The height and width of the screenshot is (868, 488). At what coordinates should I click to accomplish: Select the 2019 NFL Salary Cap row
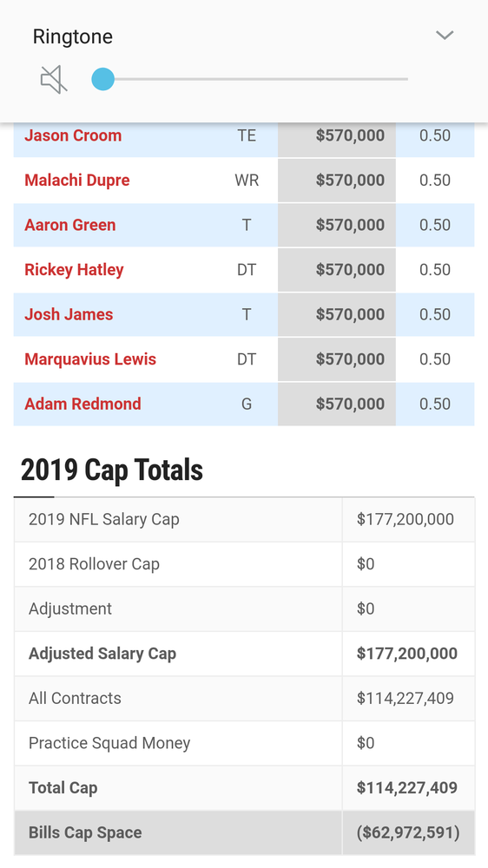tap(244, 520)
